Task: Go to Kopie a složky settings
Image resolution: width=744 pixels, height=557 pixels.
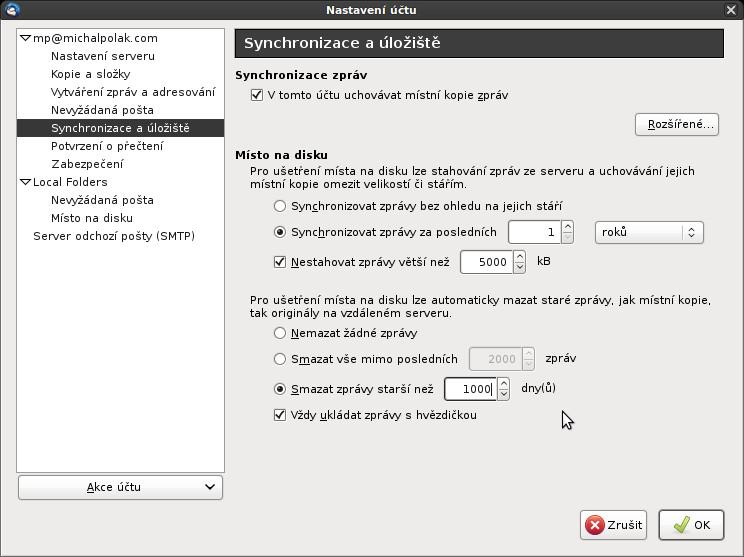Action: 90,74
